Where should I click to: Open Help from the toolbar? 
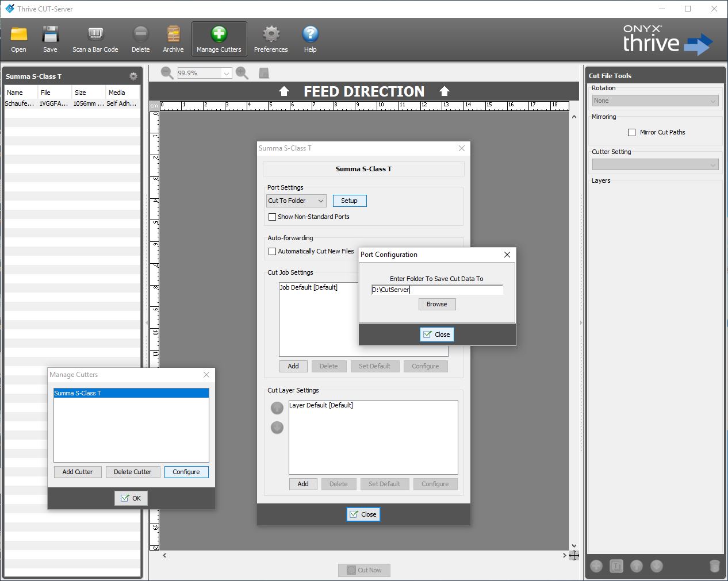click(310, 40)
